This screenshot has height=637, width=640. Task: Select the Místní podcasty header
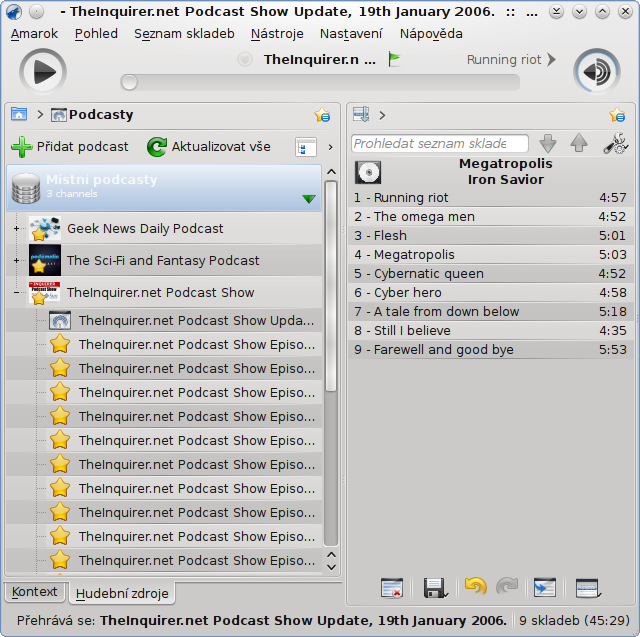[x=164, y=188]
